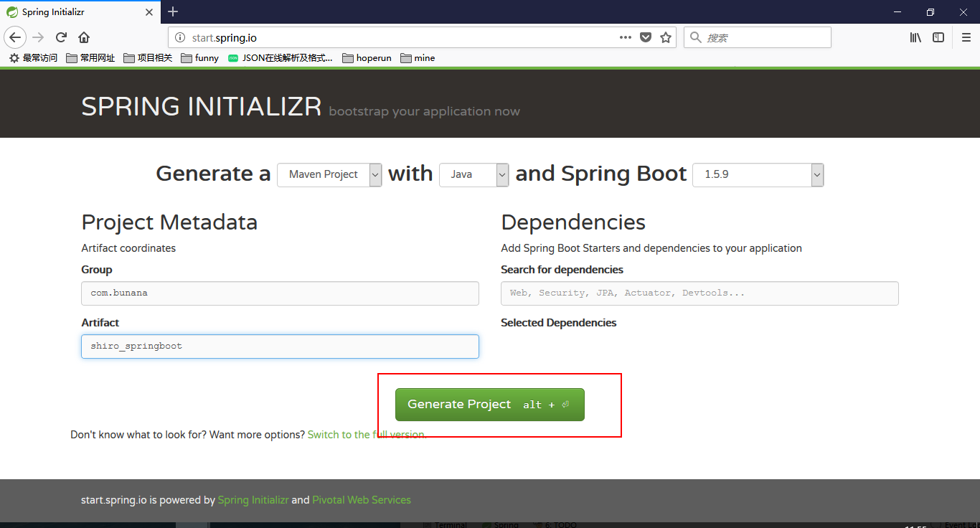Click the Generate Project button
The height and width of the screenshot is (528, 980).
pos(490,405)
